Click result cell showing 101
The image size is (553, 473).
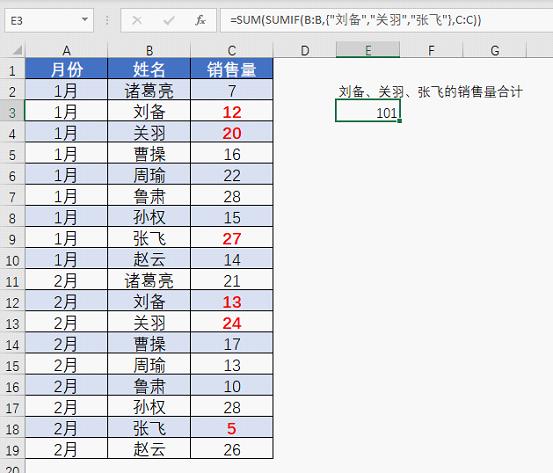(x=368, y=111)
